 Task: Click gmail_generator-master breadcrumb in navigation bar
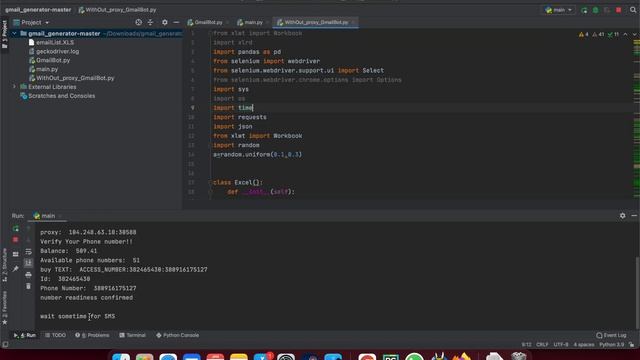coord(38,10)
